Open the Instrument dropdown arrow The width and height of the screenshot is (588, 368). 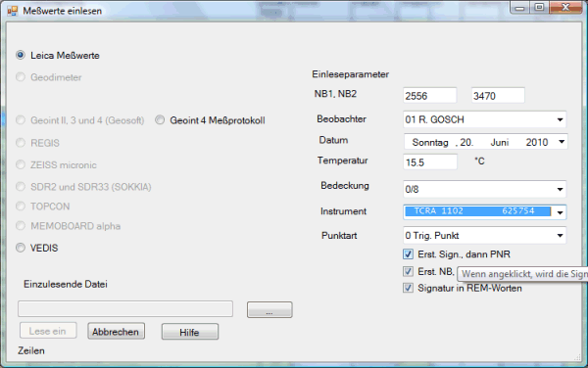click(560, 212)
